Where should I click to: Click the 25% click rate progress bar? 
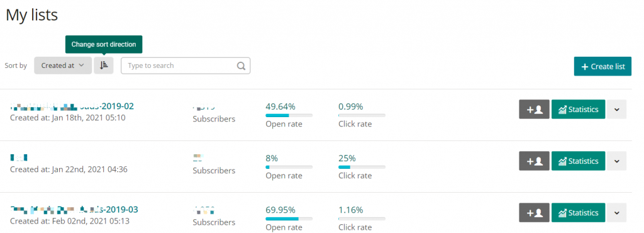362,168
